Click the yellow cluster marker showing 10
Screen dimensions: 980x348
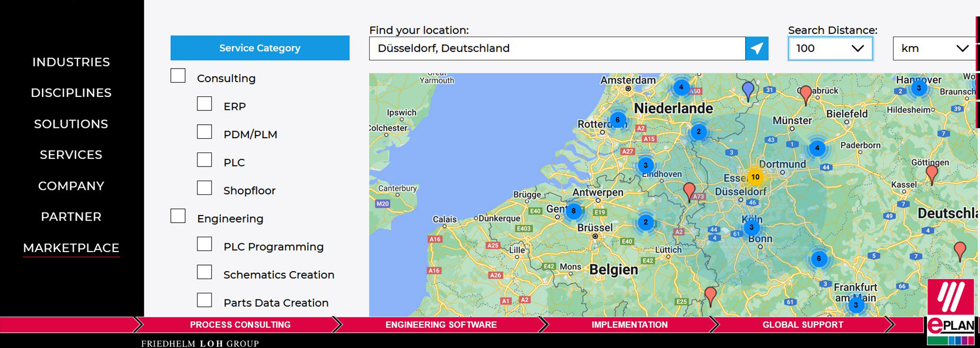click(x=755, y=177)
